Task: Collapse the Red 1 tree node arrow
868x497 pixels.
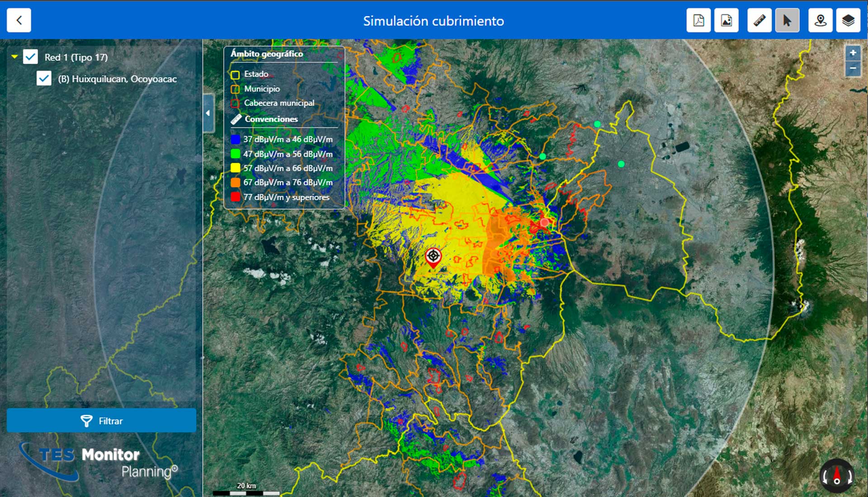Action: tap(14, 57)
